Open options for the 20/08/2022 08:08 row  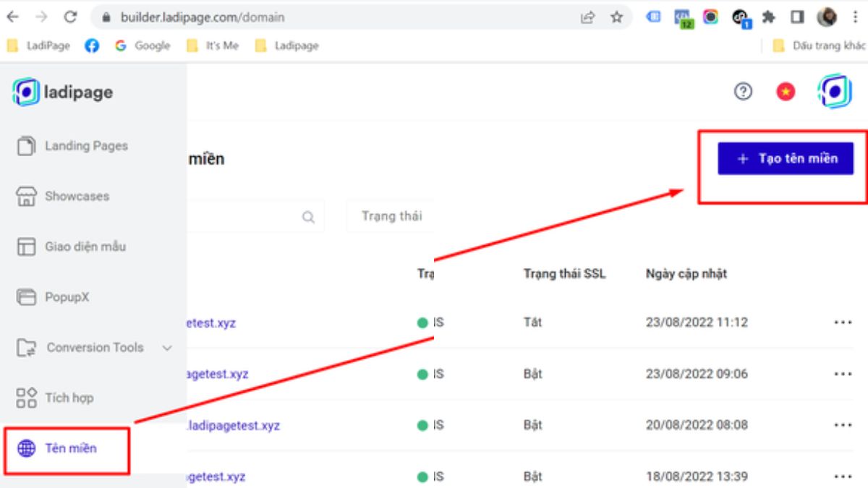843,425
